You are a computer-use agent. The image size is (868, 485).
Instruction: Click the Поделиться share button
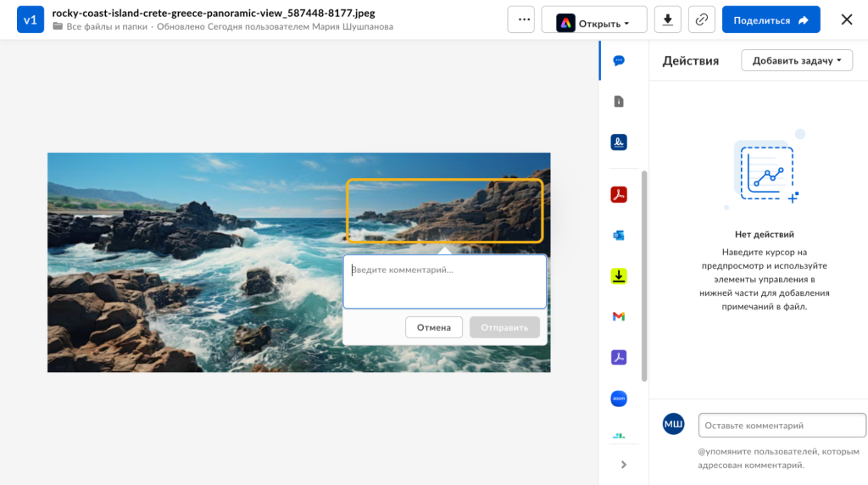[771, 20]
